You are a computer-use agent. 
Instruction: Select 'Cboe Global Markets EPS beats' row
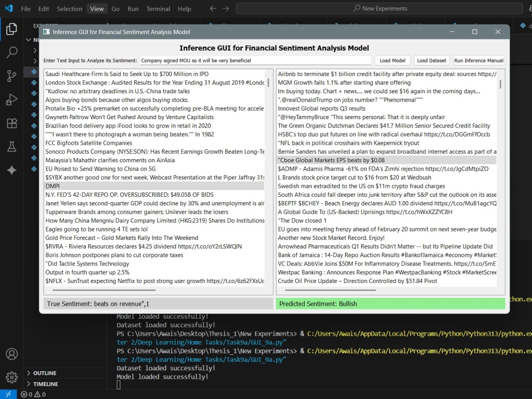pos(387,160)
